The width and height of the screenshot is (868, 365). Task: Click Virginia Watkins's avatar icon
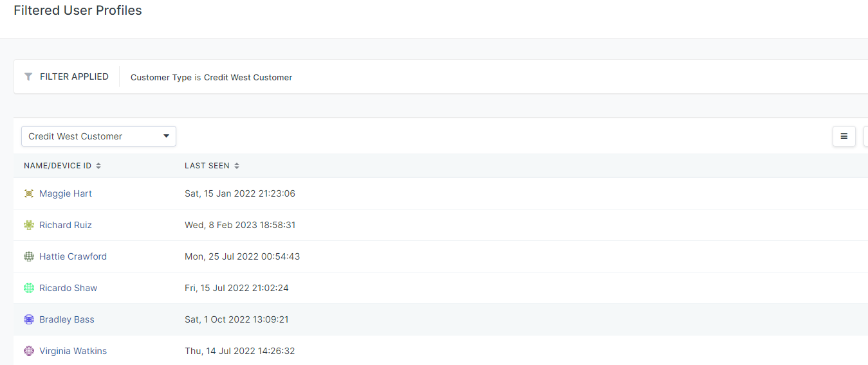[29, 351]
